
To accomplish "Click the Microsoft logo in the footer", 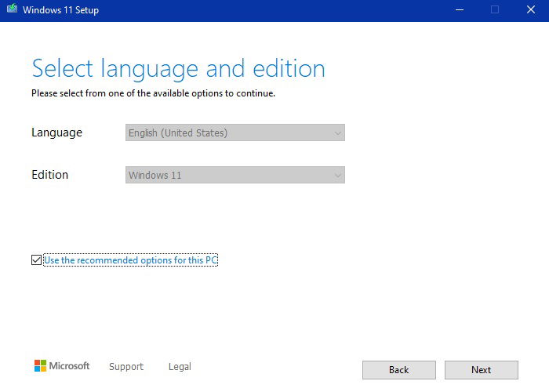I will [x=62, y=366].
